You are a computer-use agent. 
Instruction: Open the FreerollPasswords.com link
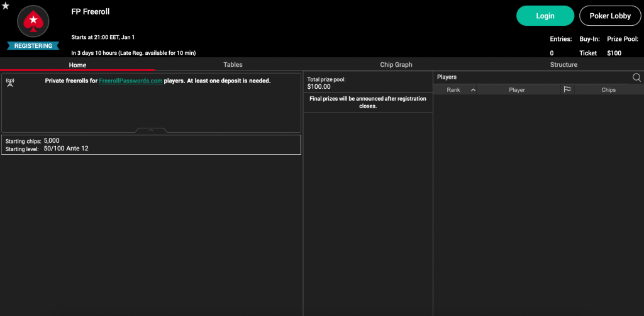pos(131,81)
